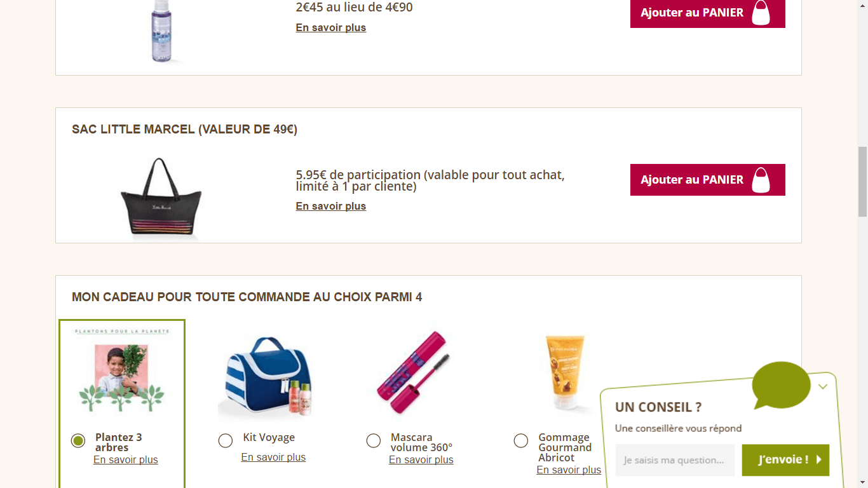Open En savoir plus under Mascara volume 360°

pyautogui.click(x=421, y=460)
